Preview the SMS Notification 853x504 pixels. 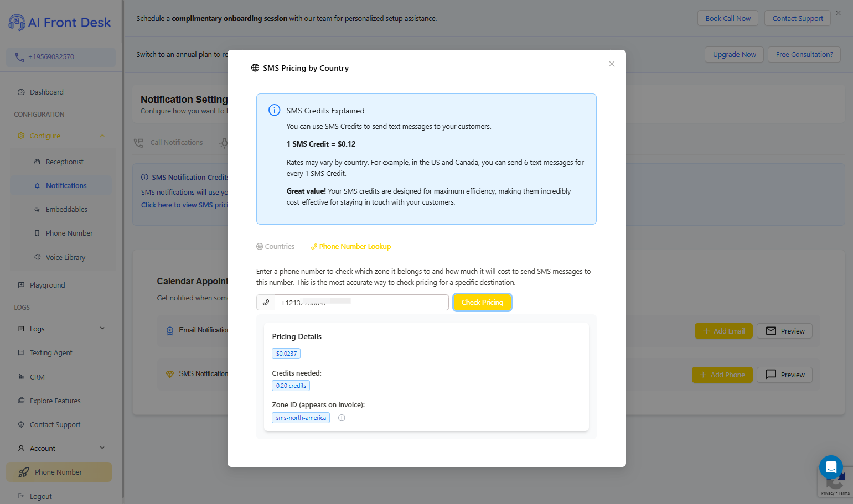[x=785, y=375]
